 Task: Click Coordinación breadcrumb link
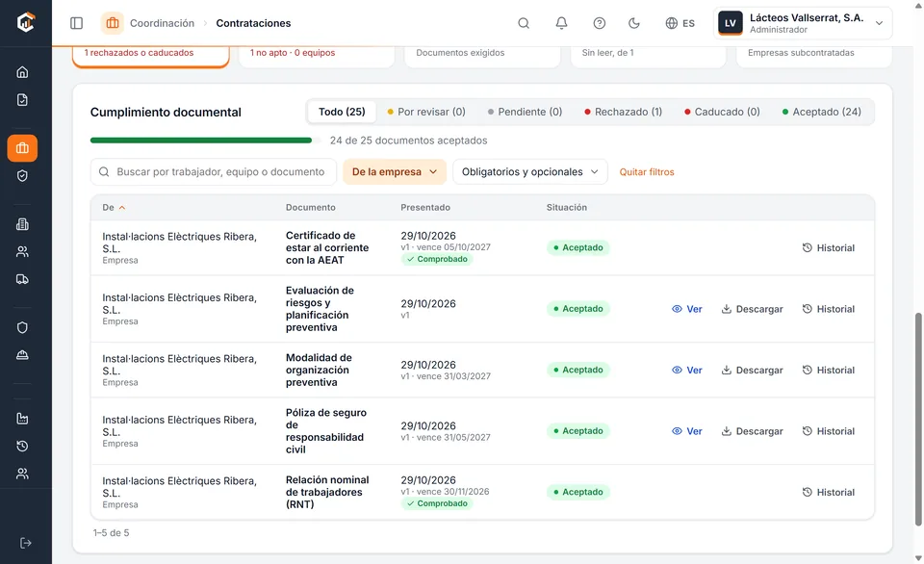pos(162,23)
